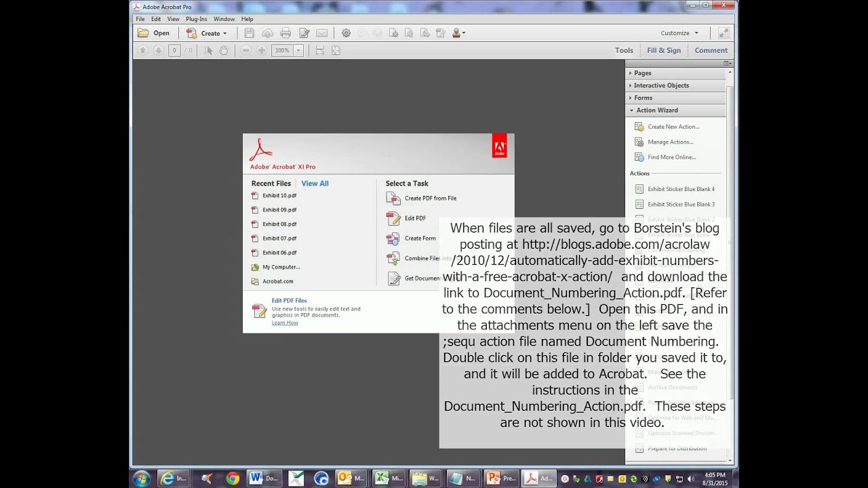This screenshot has width=868, height=488.
Task: Switch to the Tools pane tab
Action: 624,51
